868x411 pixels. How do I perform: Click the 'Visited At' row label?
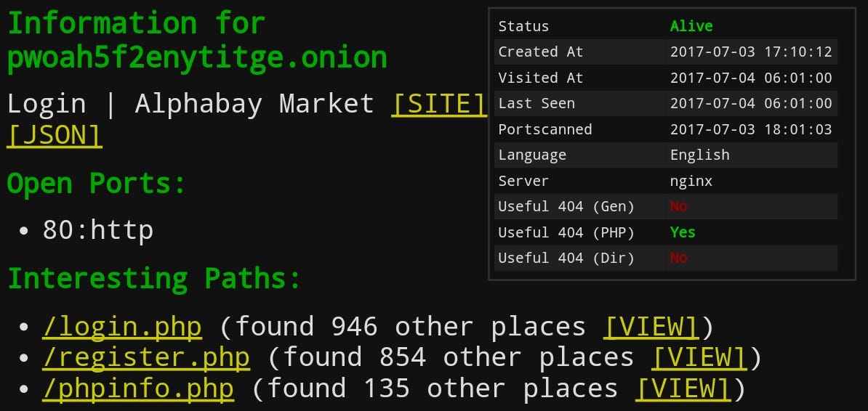click(541, 78)
